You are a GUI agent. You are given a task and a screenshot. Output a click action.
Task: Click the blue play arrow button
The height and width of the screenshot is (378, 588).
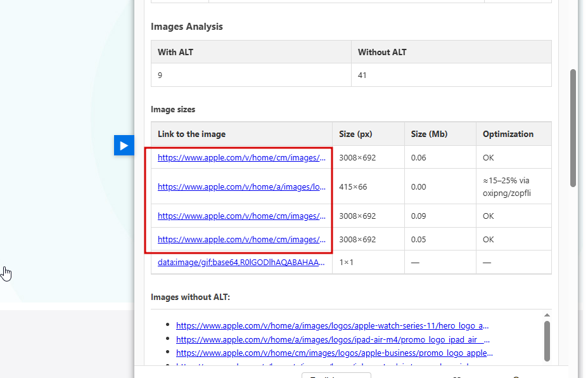(124, 145)
